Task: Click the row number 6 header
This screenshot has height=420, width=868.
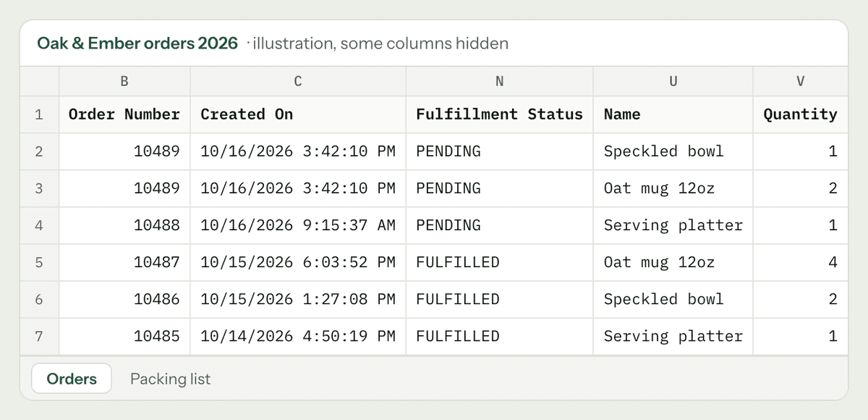Action: [x=39, y=299]
